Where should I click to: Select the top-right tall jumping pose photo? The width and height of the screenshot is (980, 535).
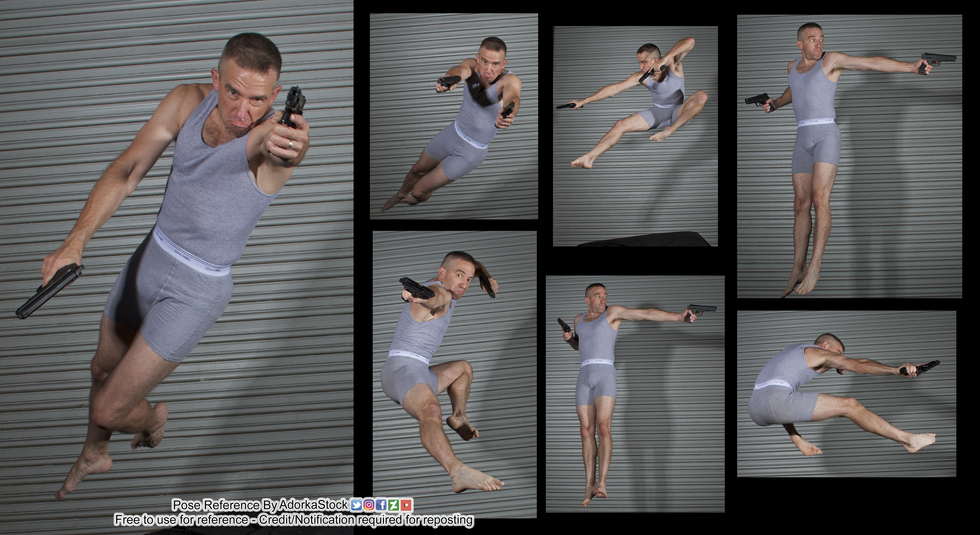849,156
